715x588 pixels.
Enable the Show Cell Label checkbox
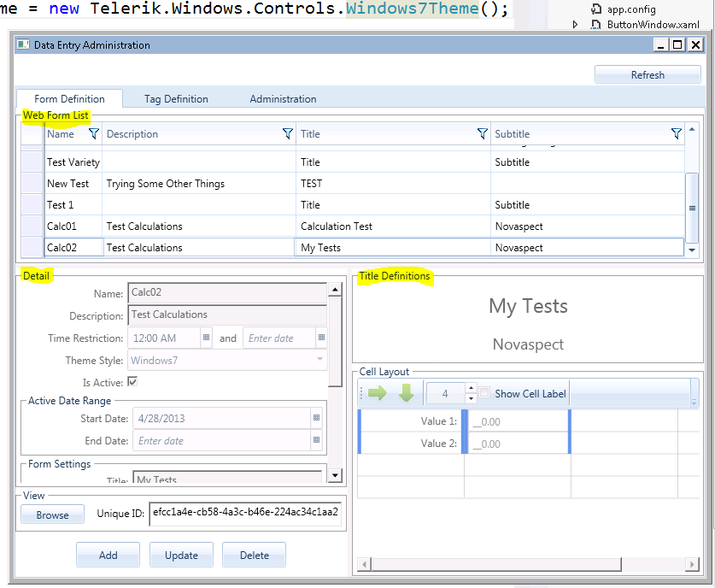coord(484,392)
